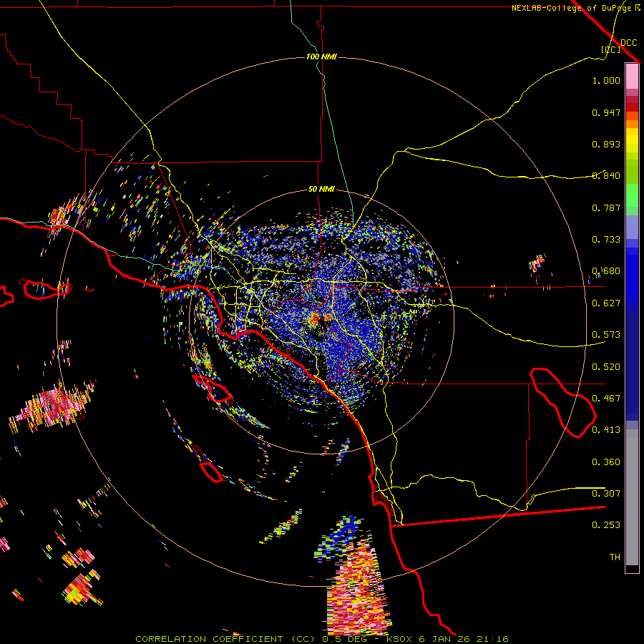Click the 0.947 scale value
This screenshot has width=644, height=644.
[x=606, y=112]
